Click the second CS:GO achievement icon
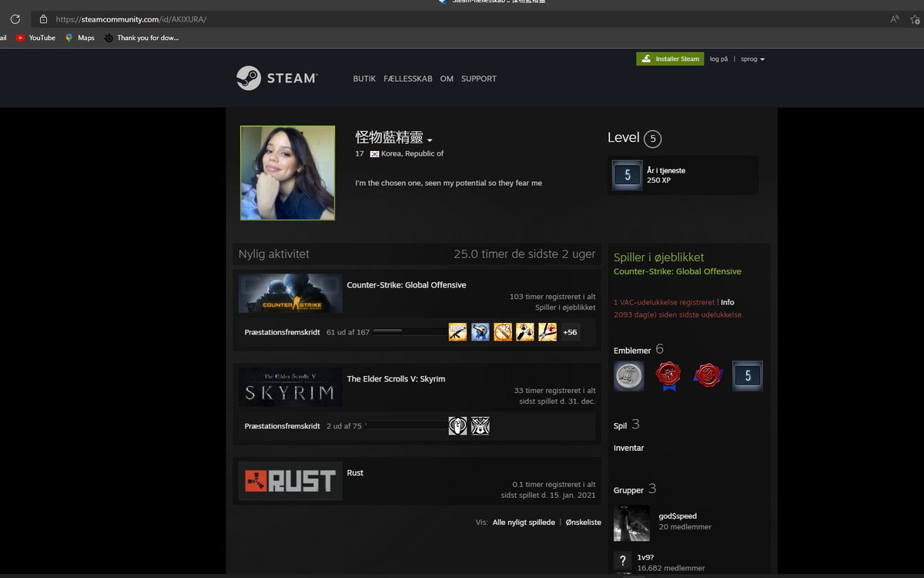The height and width of the screenshot is (578, 924). tap(480, 332)
